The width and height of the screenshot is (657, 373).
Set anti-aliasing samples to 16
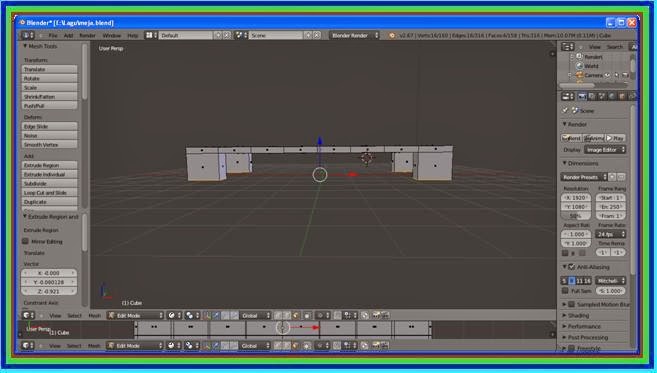click(x=588, y=281)
